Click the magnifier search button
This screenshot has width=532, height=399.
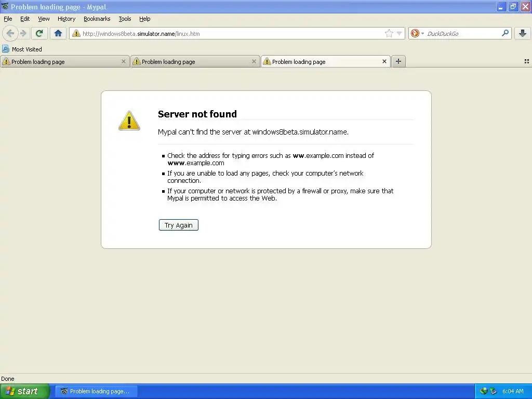(505, 33)
